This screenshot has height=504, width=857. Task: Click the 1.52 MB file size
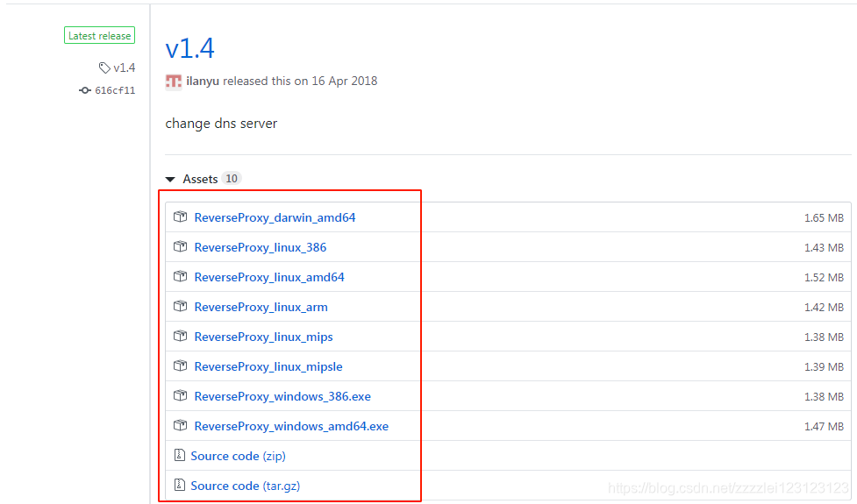click(x=824, y=277)
